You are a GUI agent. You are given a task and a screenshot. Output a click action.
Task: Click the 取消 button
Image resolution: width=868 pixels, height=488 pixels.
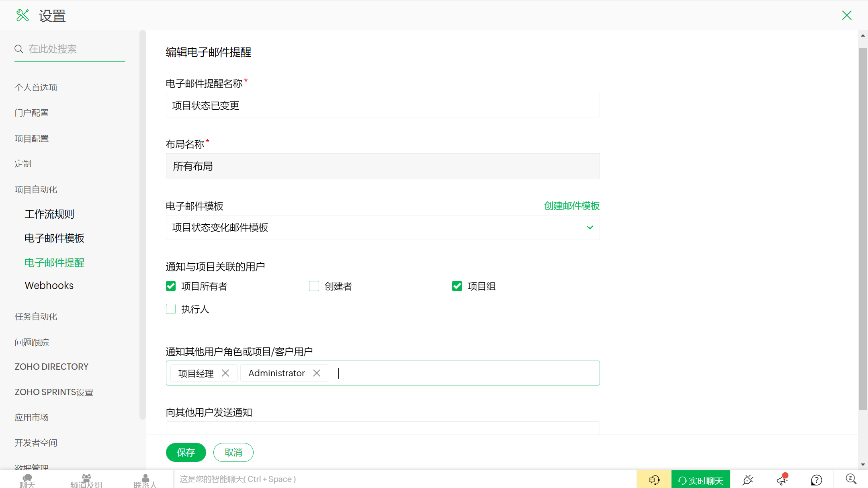pyautogui.click(x=233, y=453)
